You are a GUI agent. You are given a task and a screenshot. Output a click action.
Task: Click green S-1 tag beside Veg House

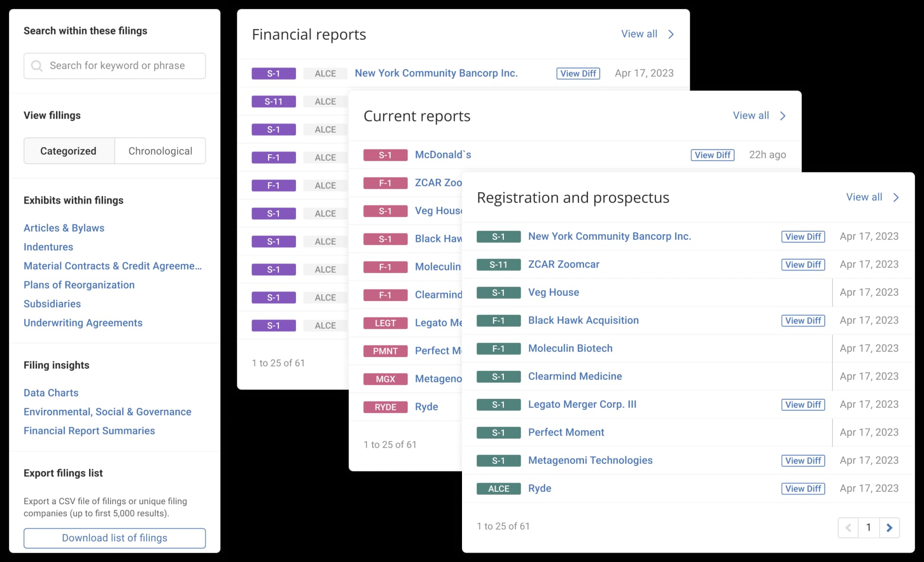499,293
